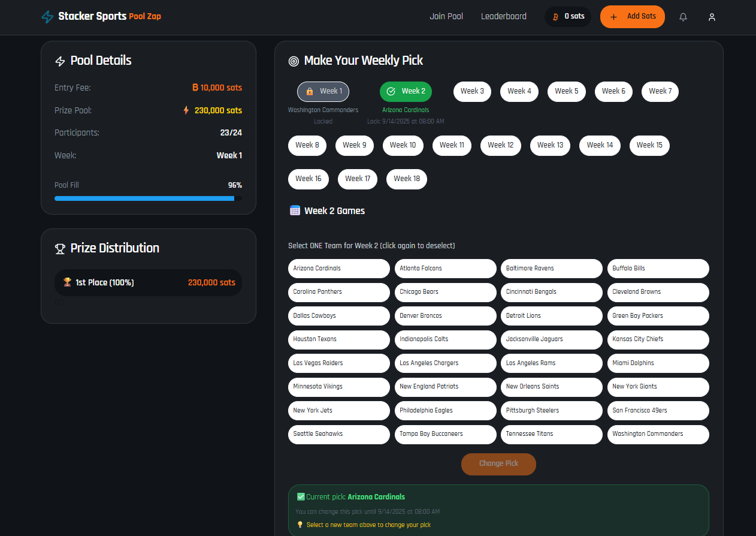Click the Change Pick button
Viewport: 756px width, 536px height.
pyautogui.click(x=498, y=464)
